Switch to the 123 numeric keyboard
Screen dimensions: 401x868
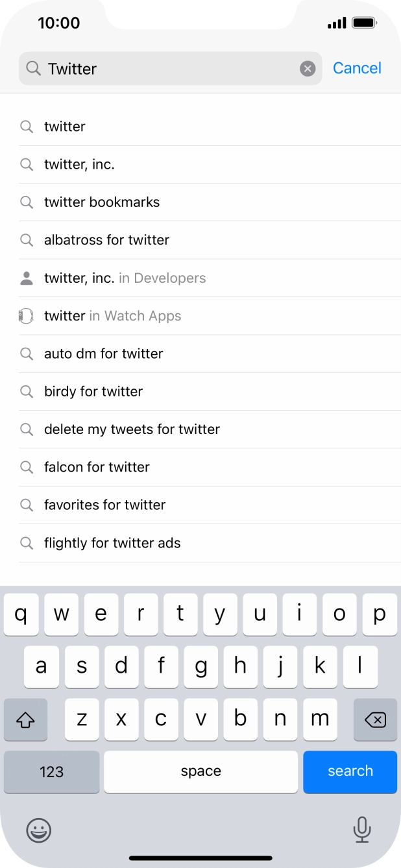tap(51, 771)
